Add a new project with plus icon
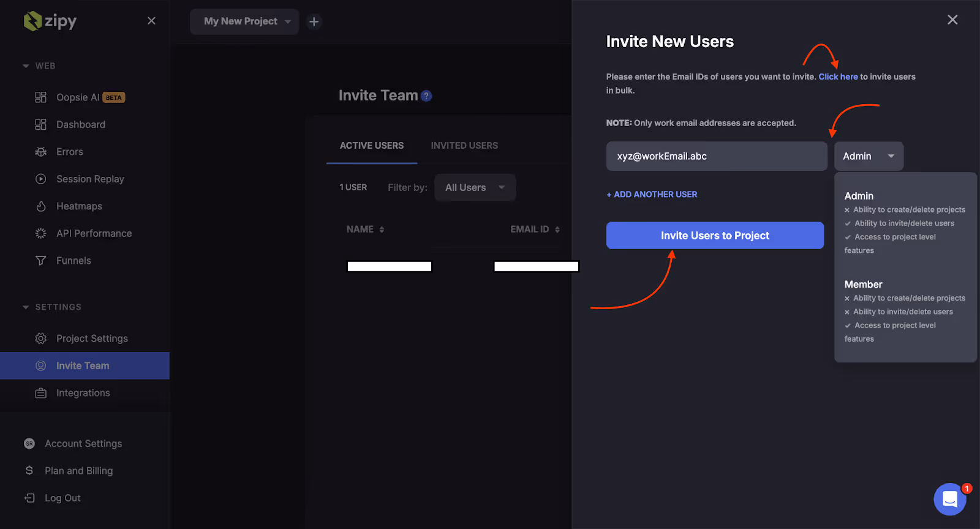The width and height of the screenshot is (980, 529). pyautogui.click(x=314, y=21)
